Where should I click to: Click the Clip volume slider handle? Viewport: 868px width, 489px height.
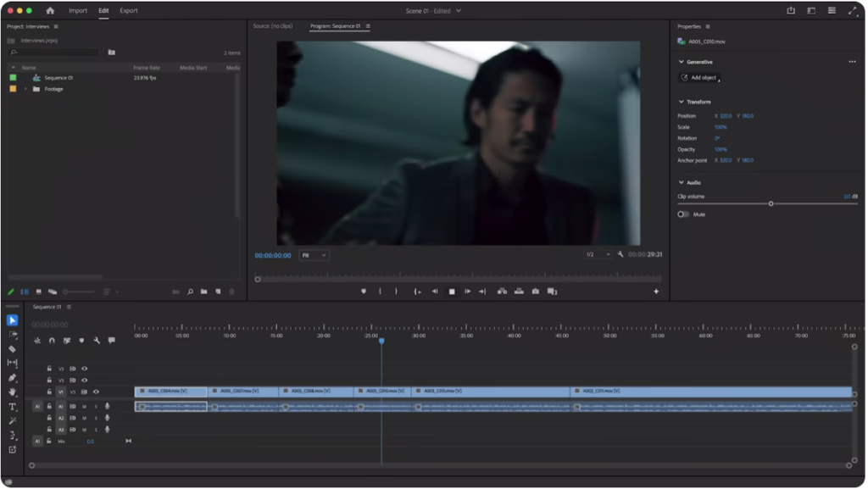(x=772, y=203)
